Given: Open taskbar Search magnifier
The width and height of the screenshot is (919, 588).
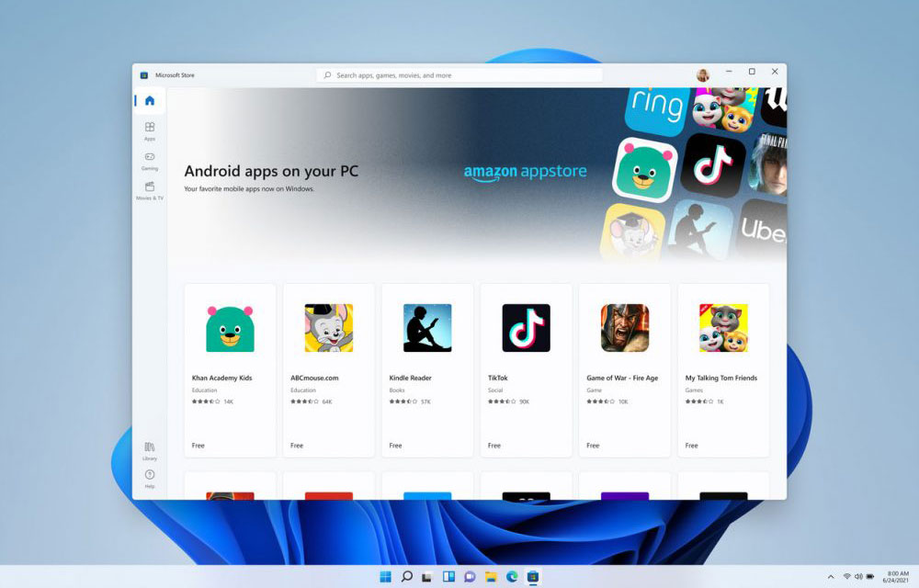Looking at the screenshot, I should (x=407, y=577).
